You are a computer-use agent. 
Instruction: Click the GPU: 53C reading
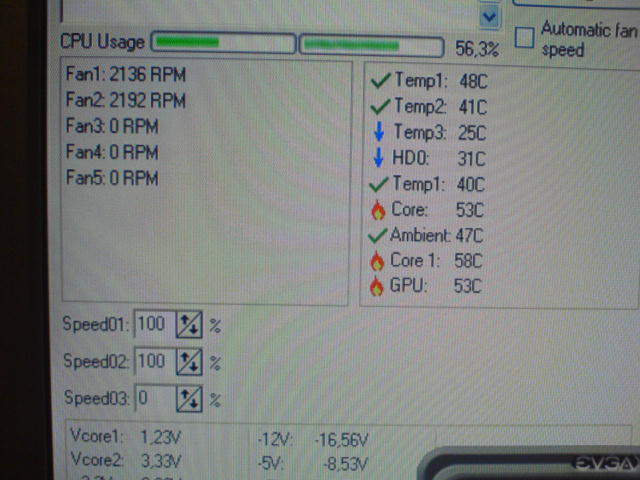pyautogui.click(x=436, y=286)
